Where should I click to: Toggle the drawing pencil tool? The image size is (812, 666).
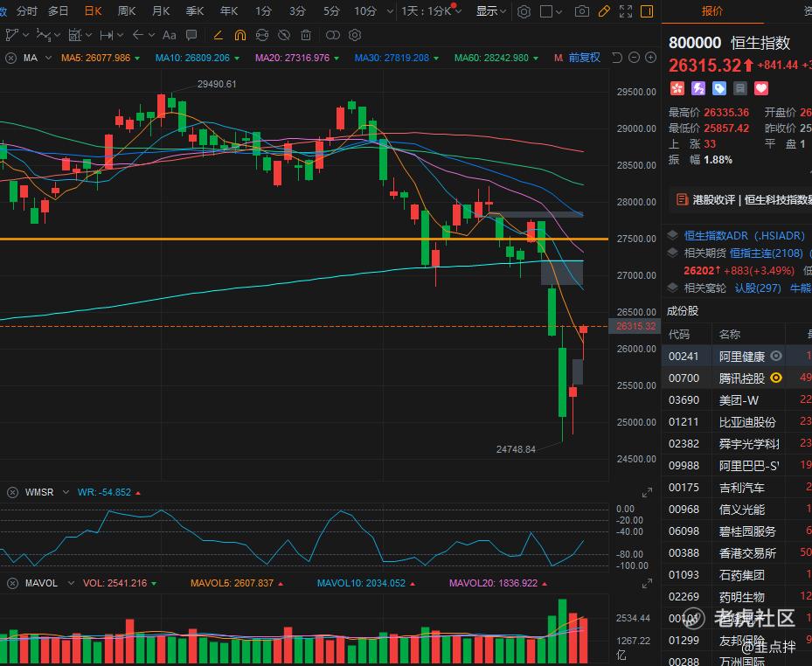[604, 11]
